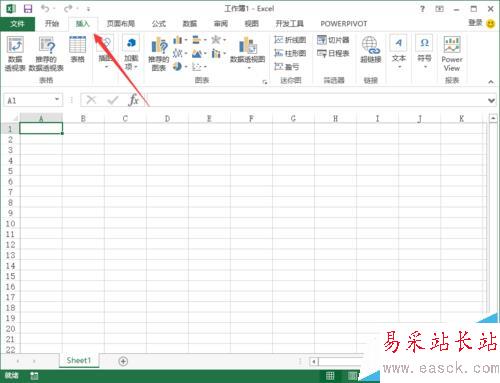Open the stock, surface or radar chart gallery
This screenshot has height=383, width=500.
click(218, 40)
